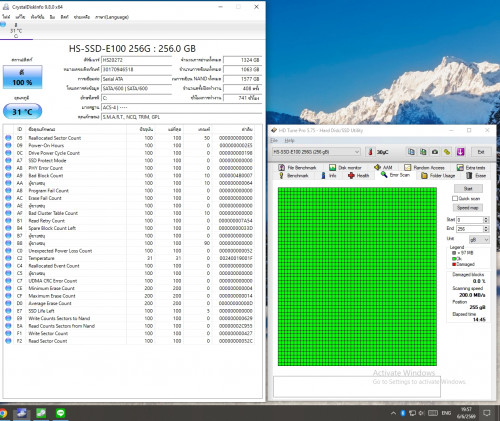
Task: Click the Temperature attribute row
Action: pyautogui.click(x=129, y=258)
